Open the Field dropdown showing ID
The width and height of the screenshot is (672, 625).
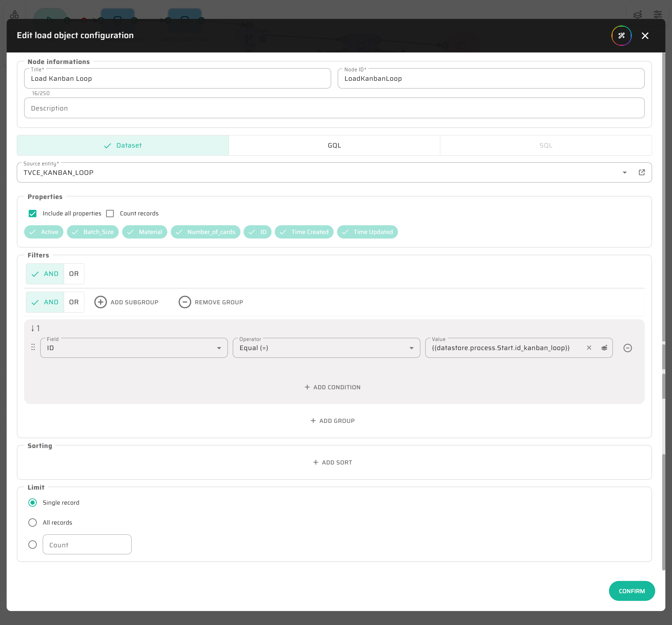tap(134, 348)
